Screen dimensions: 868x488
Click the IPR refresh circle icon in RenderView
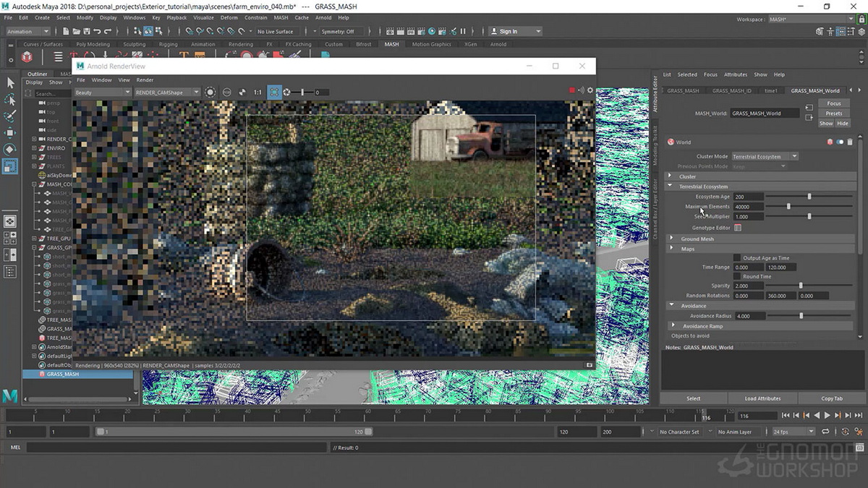point(210,92)
